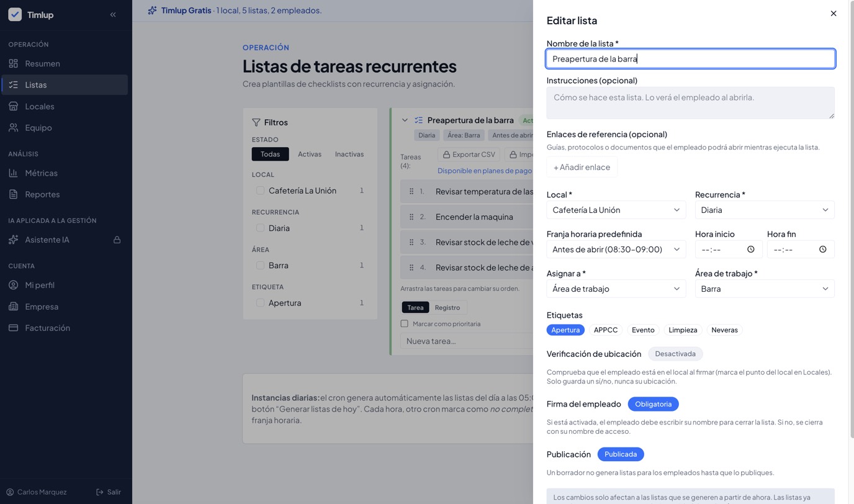Close the Editar lista panel
The height and width of the screenshot is (504, 854).
834,14
